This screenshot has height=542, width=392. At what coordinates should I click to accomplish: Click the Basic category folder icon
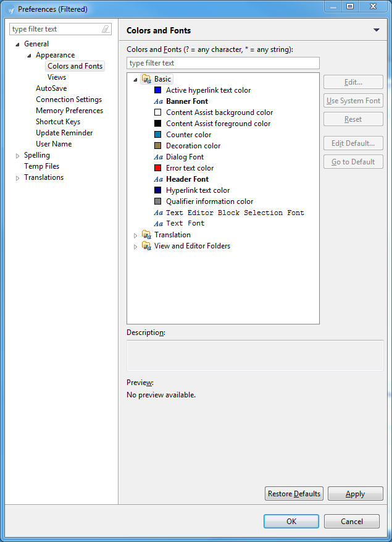[x=146, y=79]
